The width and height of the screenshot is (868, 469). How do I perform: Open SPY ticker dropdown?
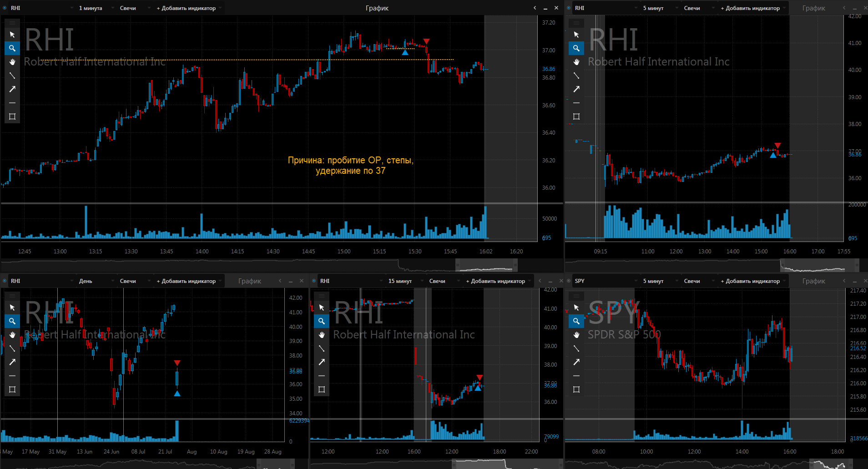(606, 281)
